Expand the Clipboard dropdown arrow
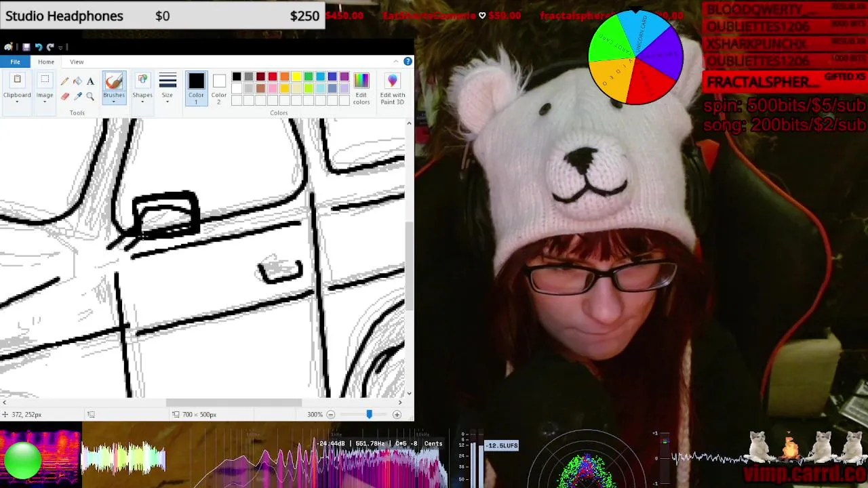Viewport: 868px width, 488px height. (17, 102)
